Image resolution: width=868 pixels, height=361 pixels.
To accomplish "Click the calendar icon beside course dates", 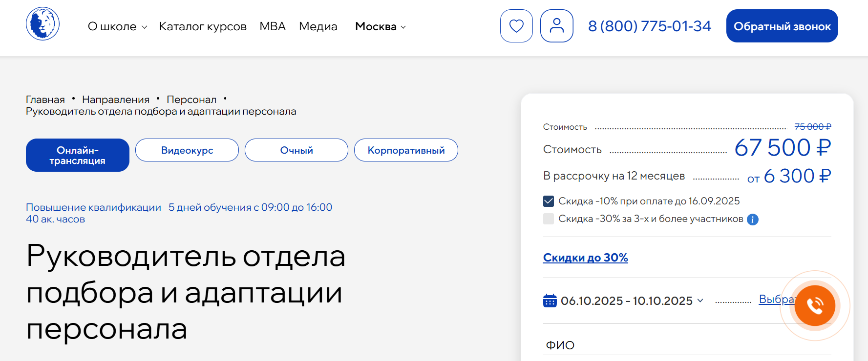I will [550, 301].
